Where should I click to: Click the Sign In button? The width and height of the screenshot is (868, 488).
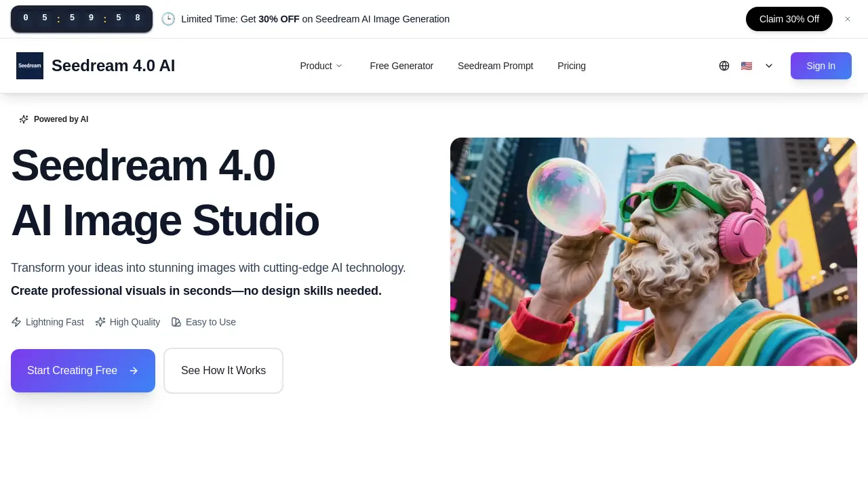(821, 66)
